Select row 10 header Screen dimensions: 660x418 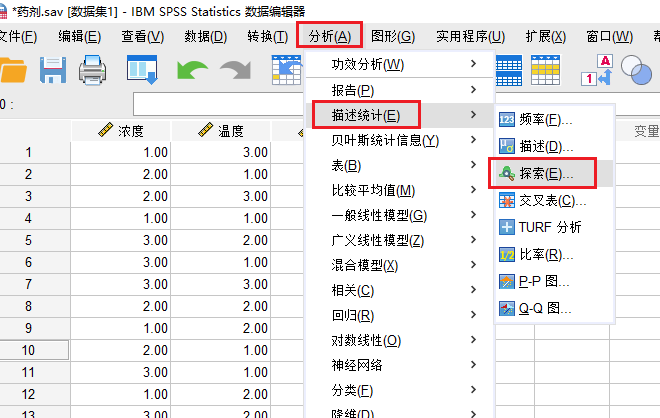[x=35, y=350]
